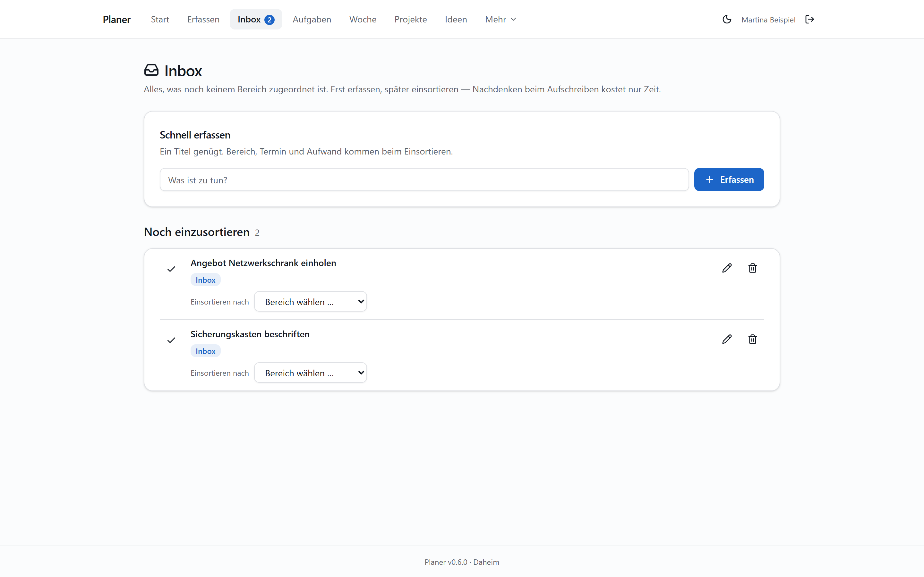
Task: Delete the 'Angebot Netzwerkschrank einholen' task
Action: (752, 268)
